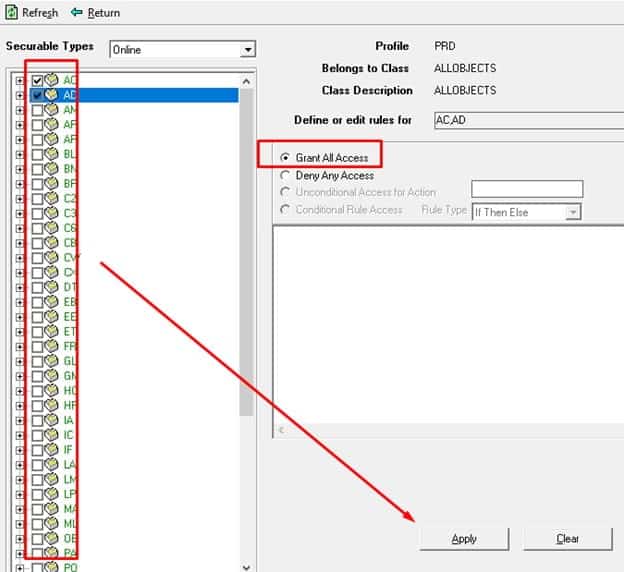Select Unconditional Access for Action radio
The image size is (624, 572).
[285, 192]
